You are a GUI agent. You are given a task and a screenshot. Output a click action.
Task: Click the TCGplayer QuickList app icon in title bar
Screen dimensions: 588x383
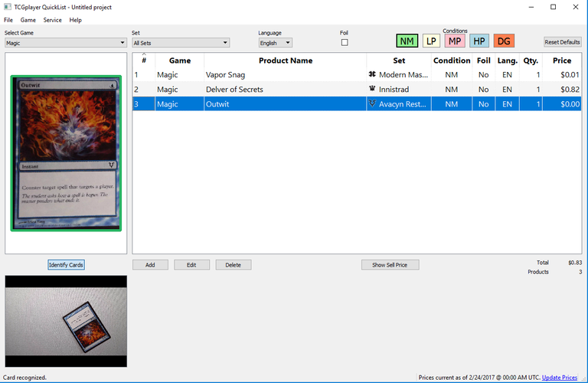(x=7, y=7)
